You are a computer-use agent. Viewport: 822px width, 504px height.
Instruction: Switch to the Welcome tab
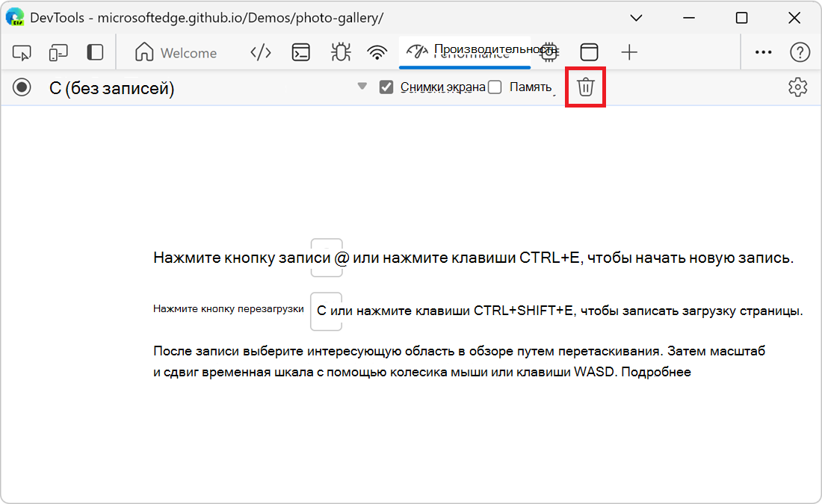[x=176, y=52]
